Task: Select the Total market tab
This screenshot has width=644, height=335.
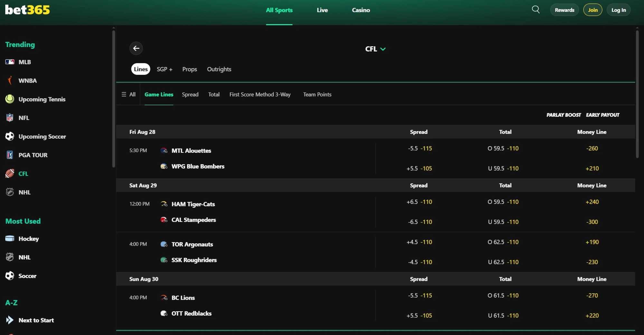Action: coord(214,94)
